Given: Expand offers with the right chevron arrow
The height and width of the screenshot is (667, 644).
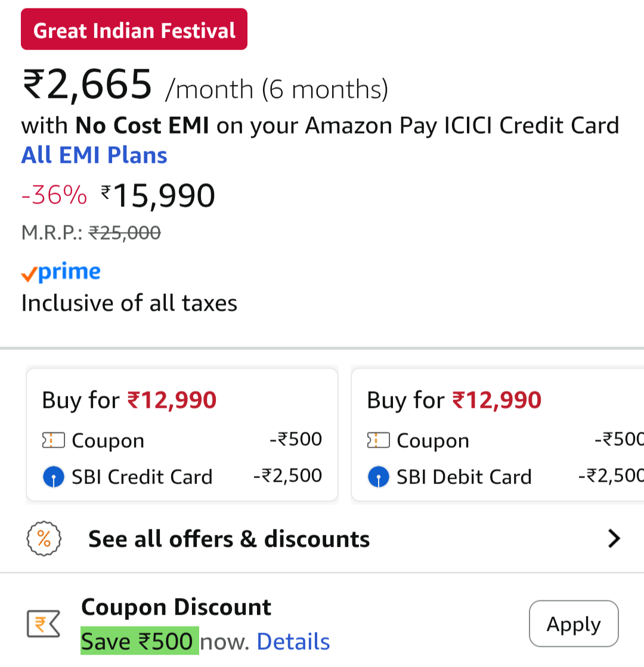Looking at the screenshot, I should pos(614,539).
